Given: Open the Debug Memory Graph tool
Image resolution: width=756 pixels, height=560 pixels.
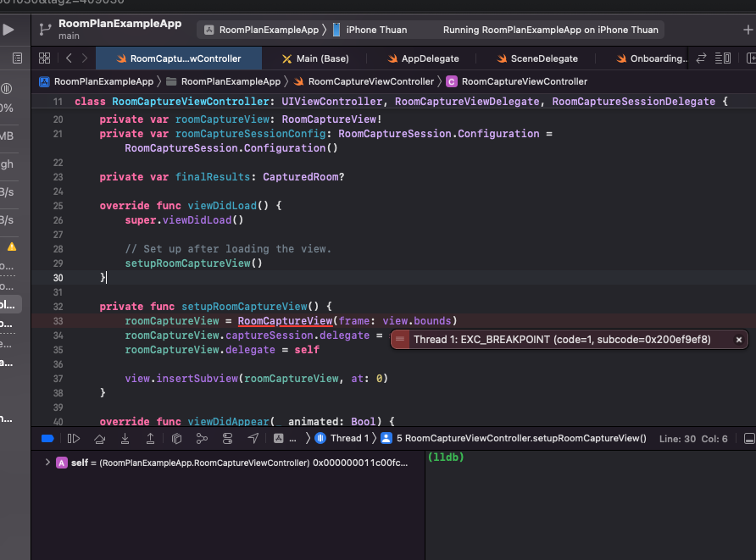Looking at the screenshot, I should click(202, 438).
